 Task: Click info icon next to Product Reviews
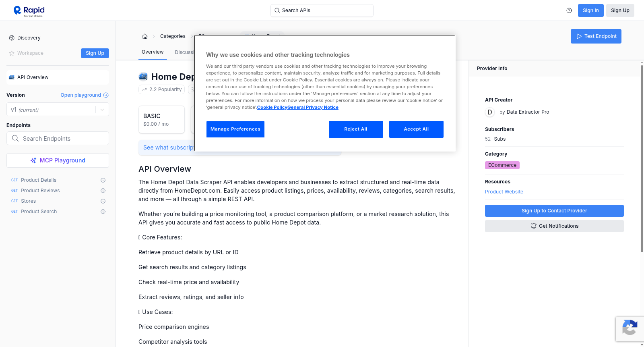(103, 191)
